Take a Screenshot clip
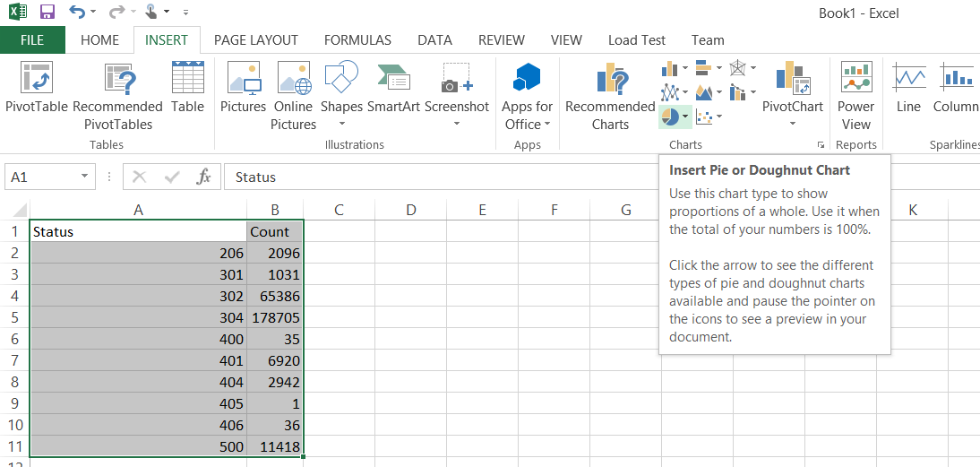This screenshot has height=467, width=980. tap(456, 95)
